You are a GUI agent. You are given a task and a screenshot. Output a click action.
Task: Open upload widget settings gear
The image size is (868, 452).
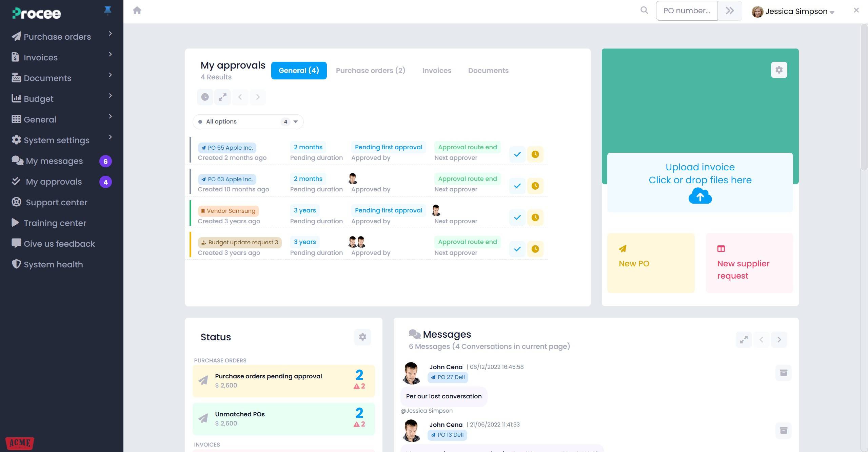[x=779, y=70]
